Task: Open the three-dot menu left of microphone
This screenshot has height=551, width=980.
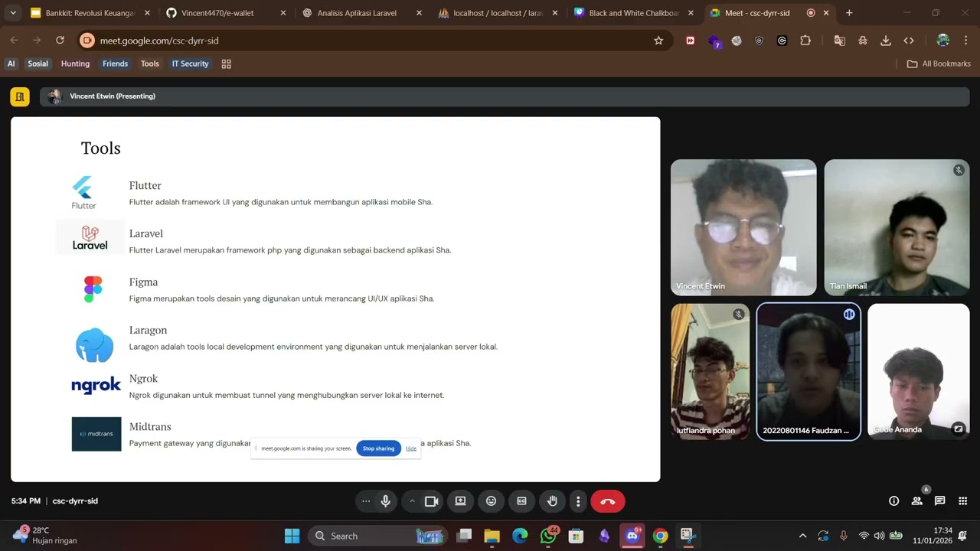Action: tap(366, 501)
